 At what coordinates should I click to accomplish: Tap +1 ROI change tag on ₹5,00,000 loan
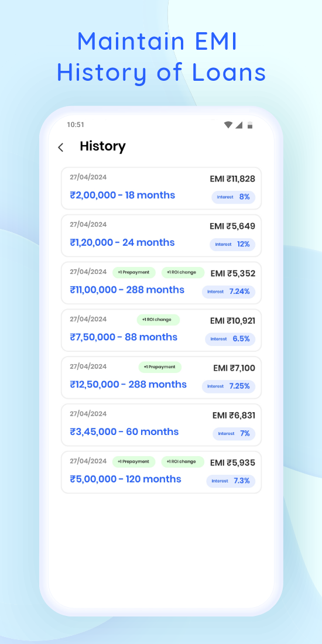[x=183, y=462]
